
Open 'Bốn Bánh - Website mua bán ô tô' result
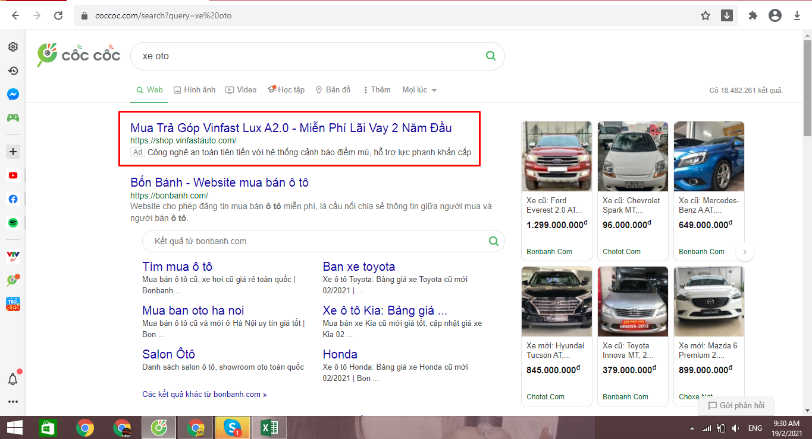point(219,183)
